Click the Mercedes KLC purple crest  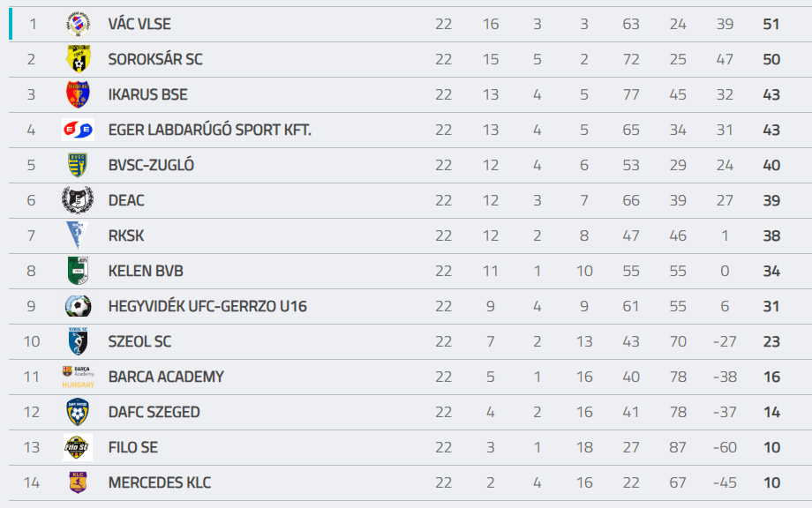coord(79,482)
